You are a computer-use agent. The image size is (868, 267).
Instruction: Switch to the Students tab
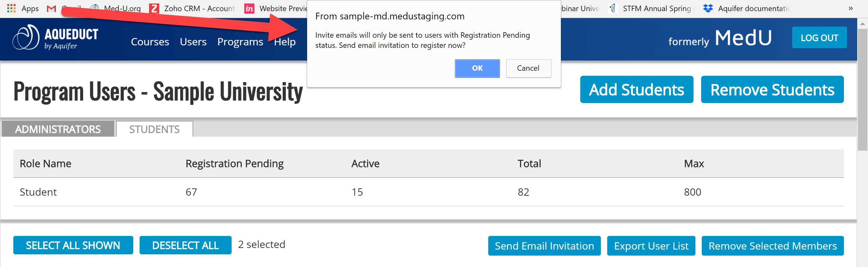point(155,129)
